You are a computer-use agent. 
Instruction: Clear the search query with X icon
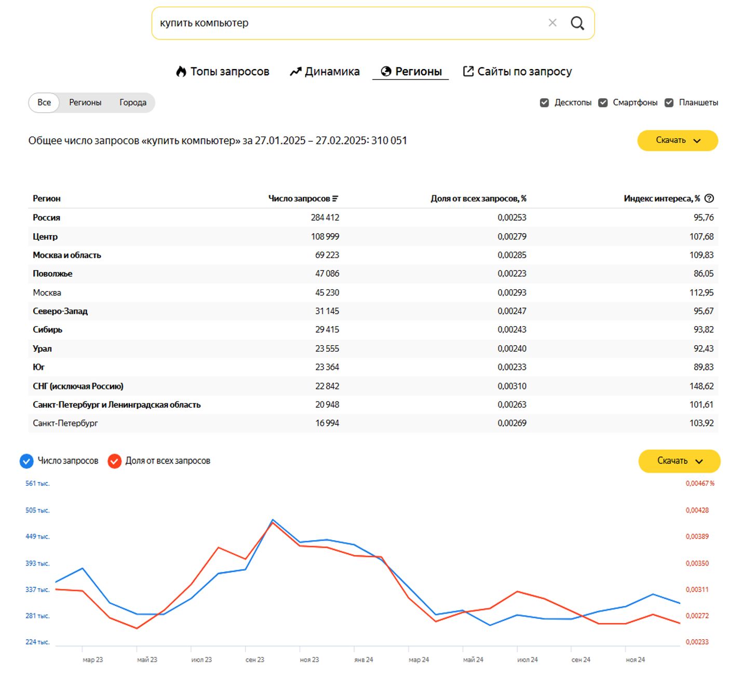click(552, 23)
